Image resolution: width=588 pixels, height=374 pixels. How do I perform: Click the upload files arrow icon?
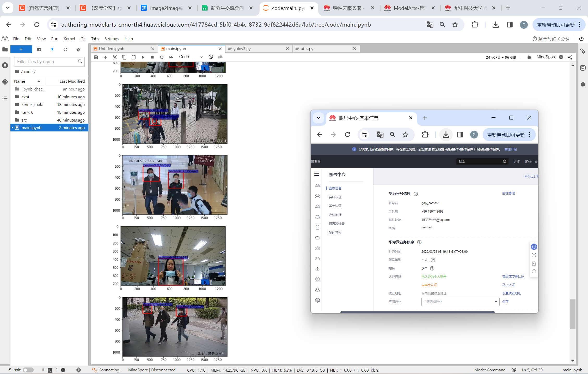52,49
